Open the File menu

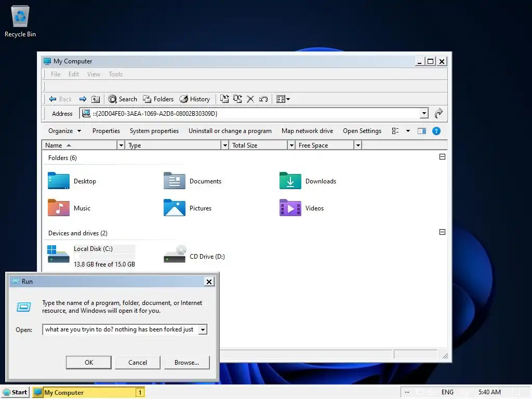(56, 74)
